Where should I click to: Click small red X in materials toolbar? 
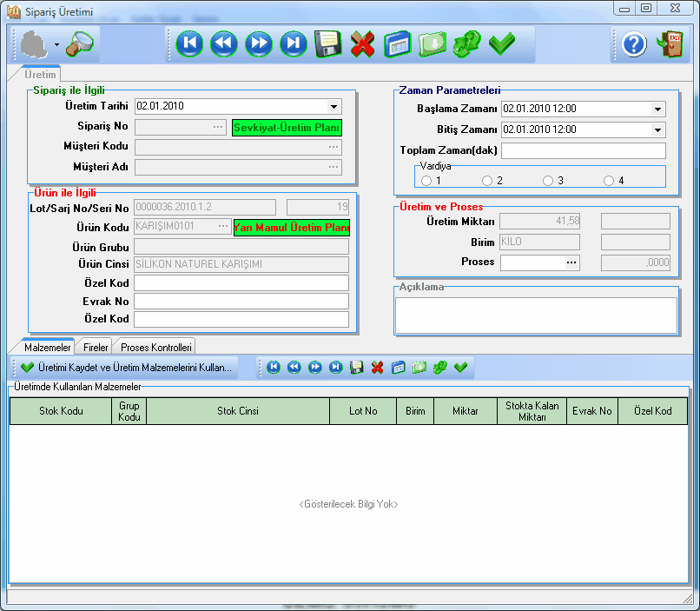[377, 367]
